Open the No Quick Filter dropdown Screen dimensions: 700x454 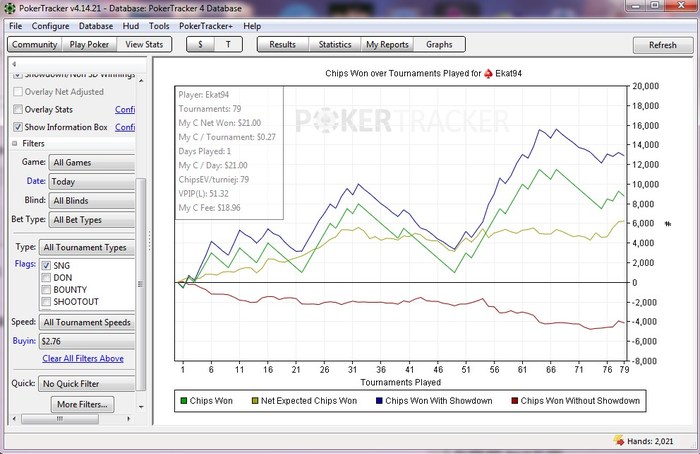tap(87, 384)
